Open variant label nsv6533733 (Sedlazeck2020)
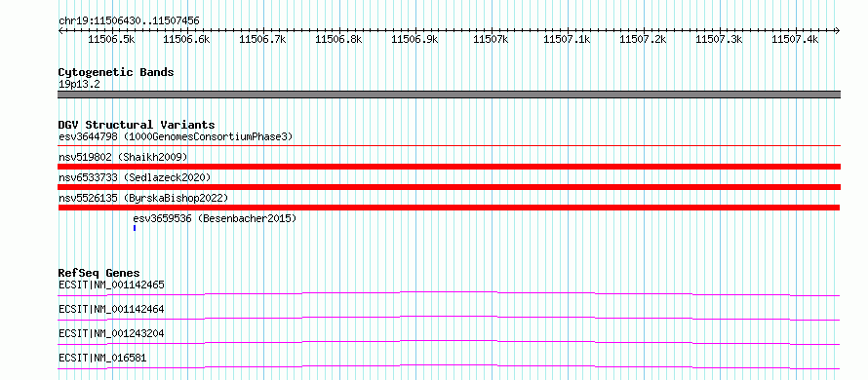 click(x=135, y=177)
